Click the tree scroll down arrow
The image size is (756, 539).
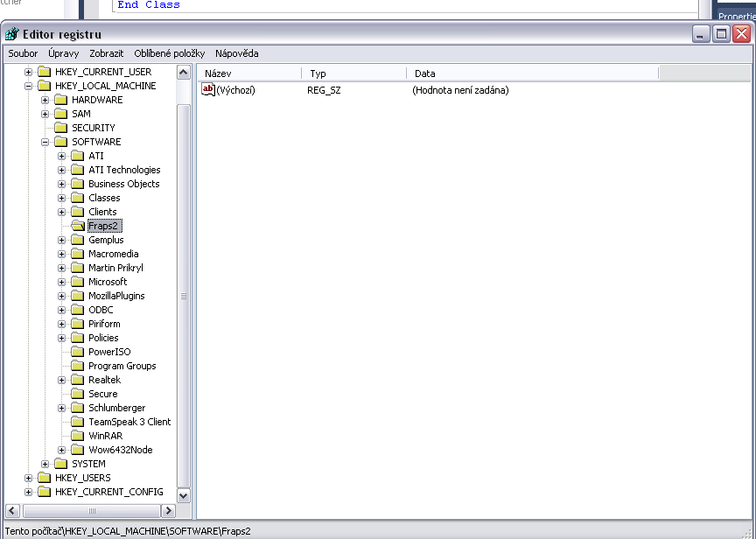(184, 495)
